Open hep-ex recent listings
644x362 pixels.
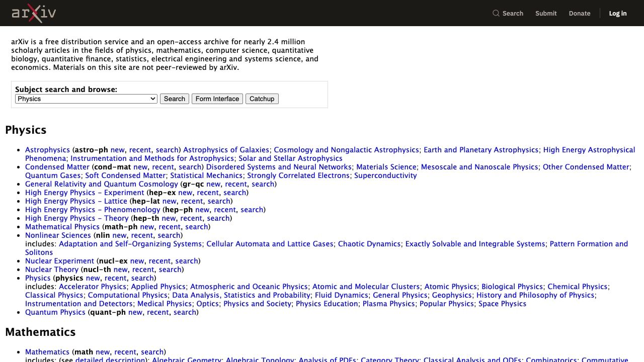click(208, 193)
